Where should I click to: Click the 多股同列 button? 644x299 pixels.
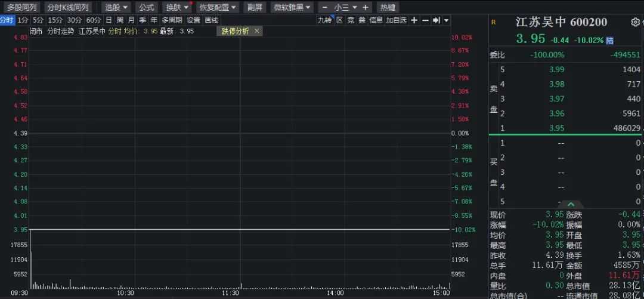pyautogui.click(x=21, y=7)
